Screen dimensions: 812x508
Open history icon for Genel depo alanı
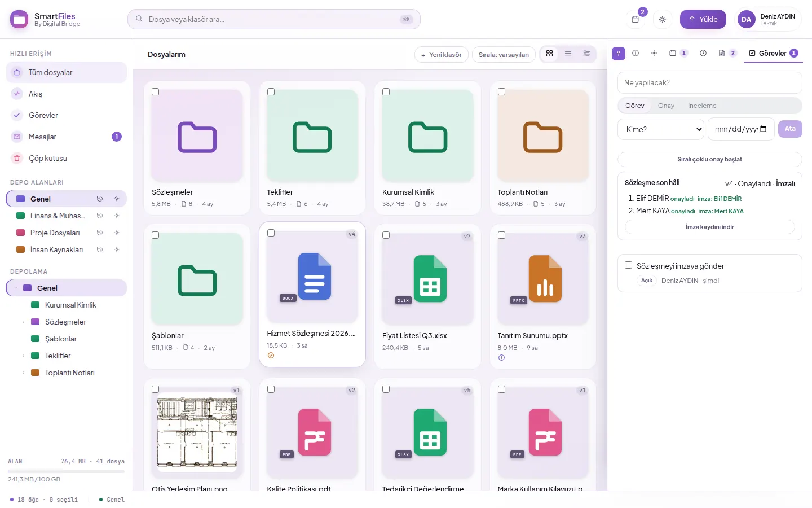pos(100,199)
